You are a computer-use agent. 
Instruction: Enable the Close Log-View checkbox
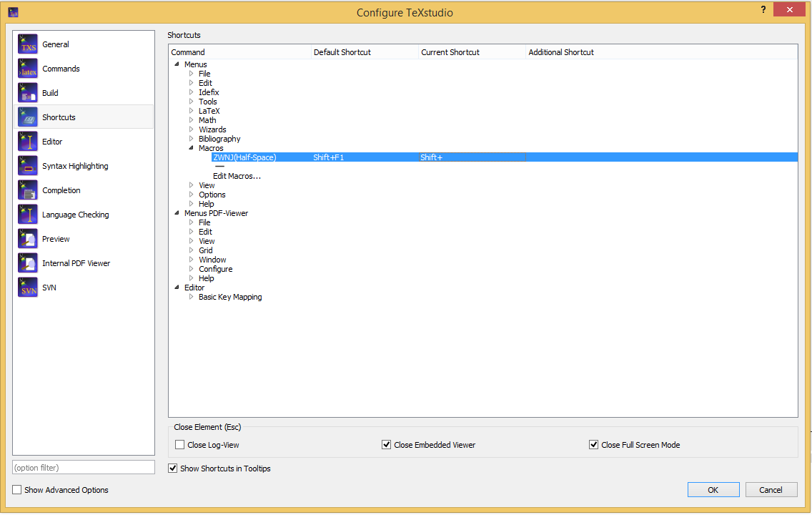(180, 445)
